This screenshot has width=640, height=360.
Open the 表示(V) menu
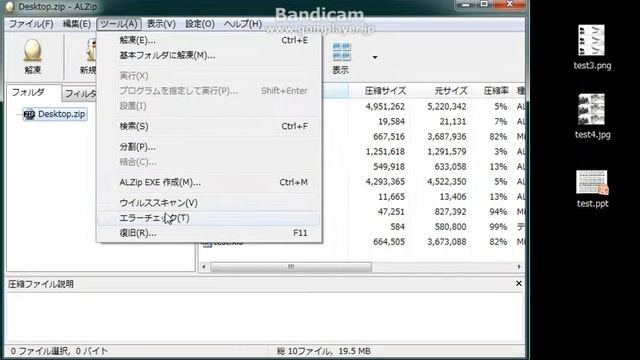[x=161, y=24]
